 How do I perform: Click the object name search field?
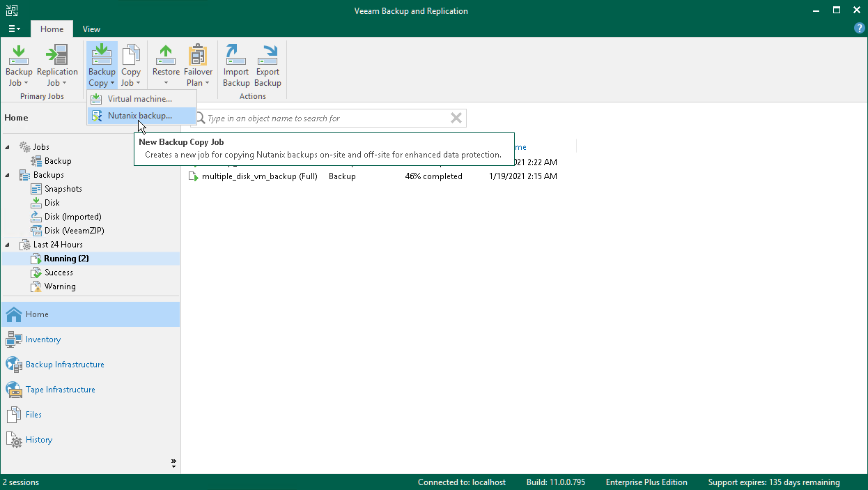click(327, 118)
